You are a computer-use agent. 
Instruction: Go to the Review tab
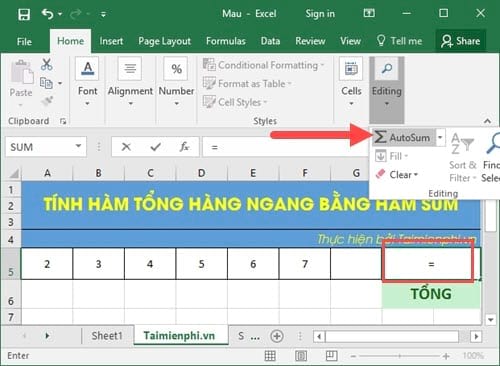click(x=310, y=41)
